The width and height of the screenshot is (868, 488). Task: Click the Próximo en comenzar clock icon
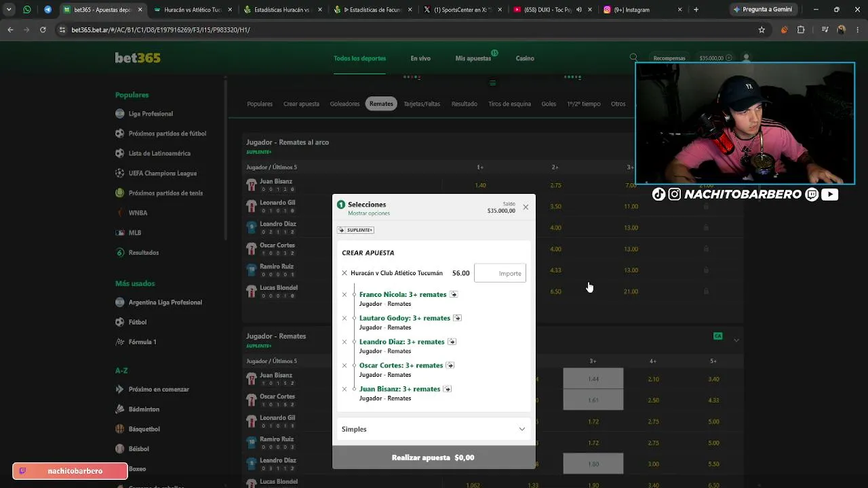(x=120, y=390)
